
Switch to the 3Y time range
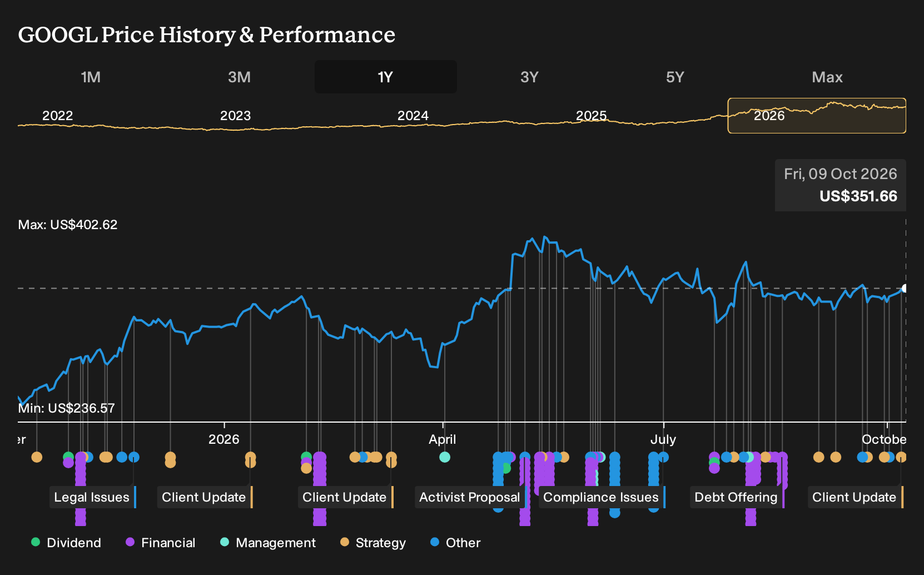(529, 77)
